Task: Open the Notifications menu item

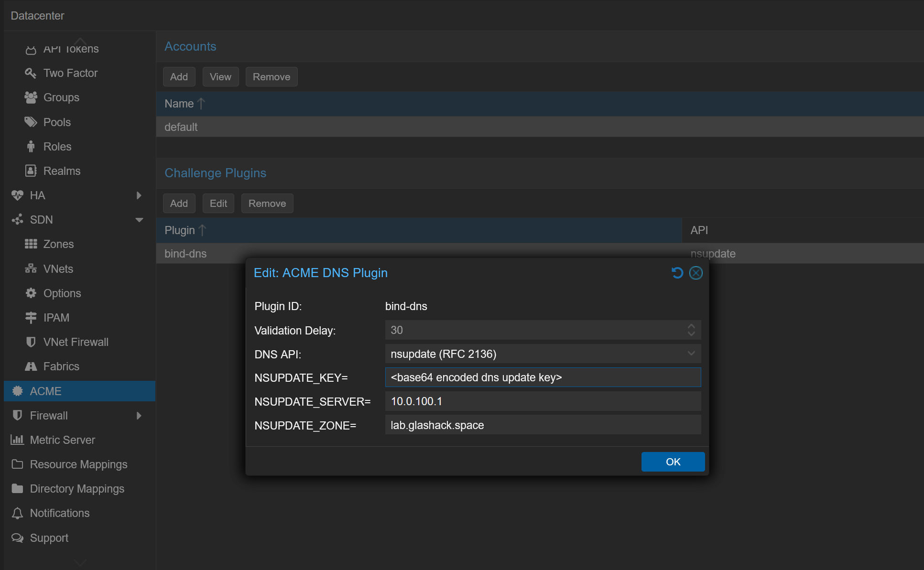Action: (x=59, y=513)
